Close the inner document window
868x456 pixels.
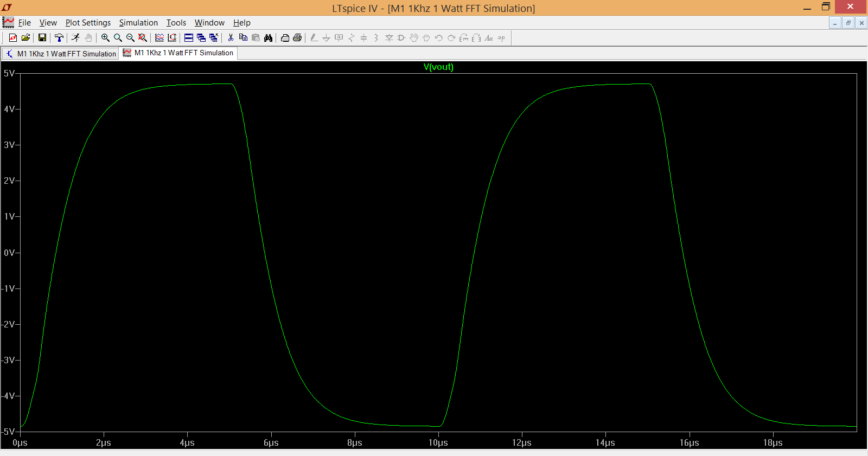861,23
